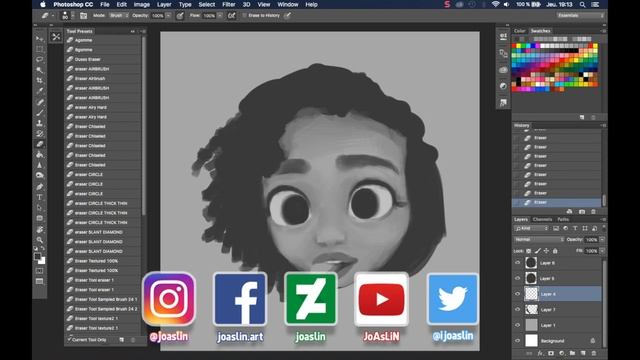Open the Opacity slider dropdown in options bar
The height and width of the screenshot is (360, 640).
click(x=168, y=16)
